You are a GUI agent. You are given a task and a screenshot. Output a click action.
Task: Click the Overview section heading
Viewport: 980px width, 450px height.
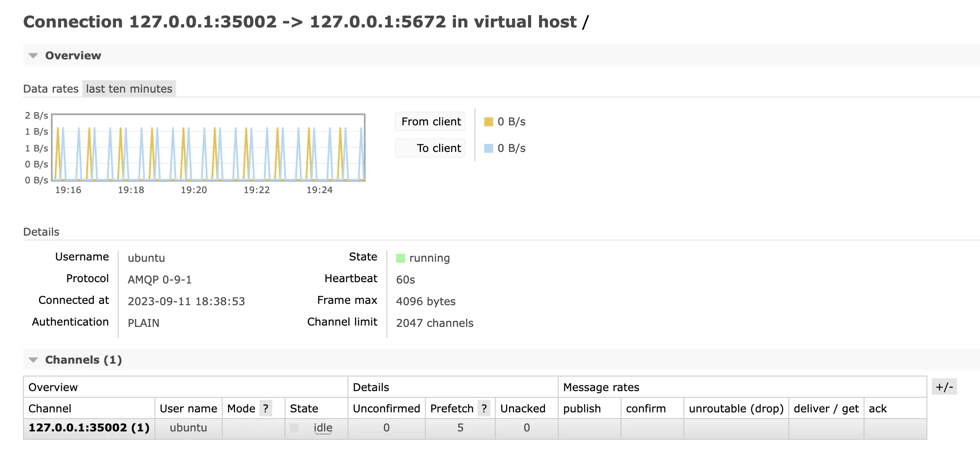click(73, 56)
